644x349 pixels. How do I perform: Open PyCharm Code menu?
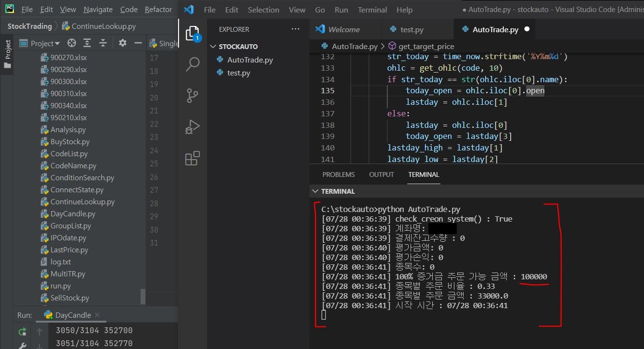pyautogui.click(x=129, y=10)
